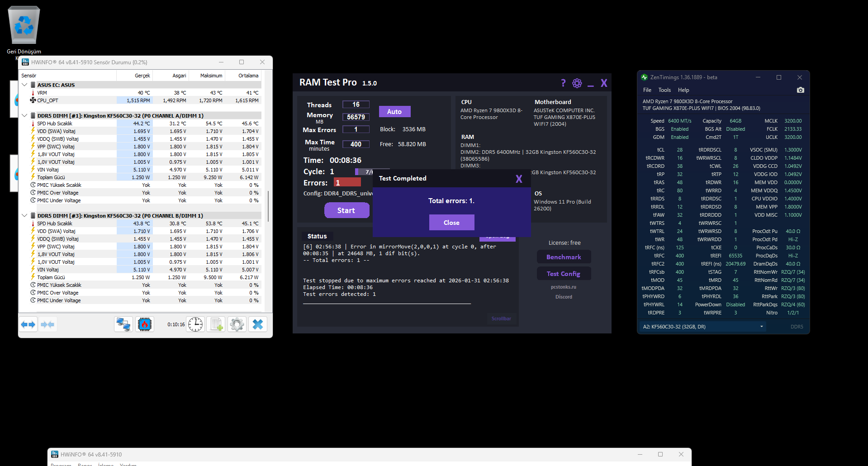The height and width of the screenshot is (466, 868).
Task: Click the FCLK 2133.33 value
Action: coord(793,129)
